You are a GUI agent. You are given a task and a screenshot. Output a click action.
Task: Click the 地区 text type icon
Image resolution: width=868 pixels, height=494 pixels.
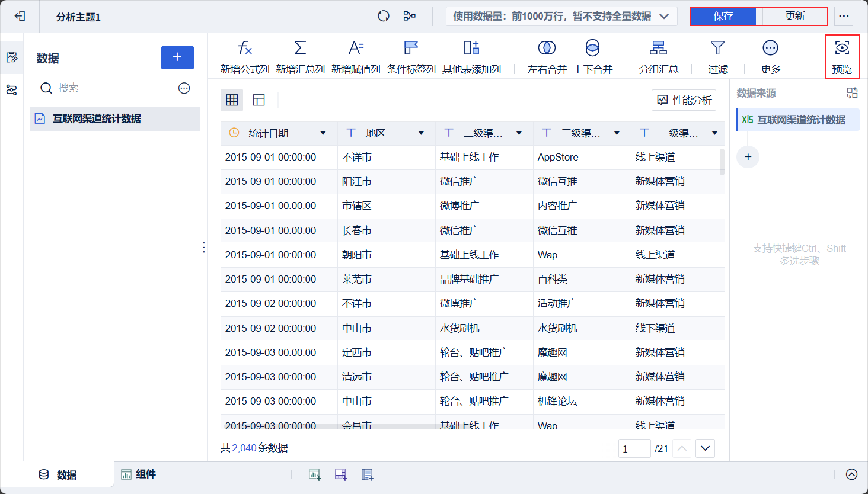pos(351,133)
